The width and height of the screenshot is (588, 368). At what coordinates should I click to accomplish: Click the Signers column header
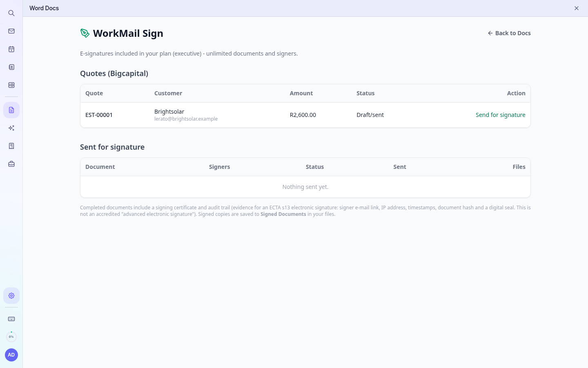(x=219, y=167)
